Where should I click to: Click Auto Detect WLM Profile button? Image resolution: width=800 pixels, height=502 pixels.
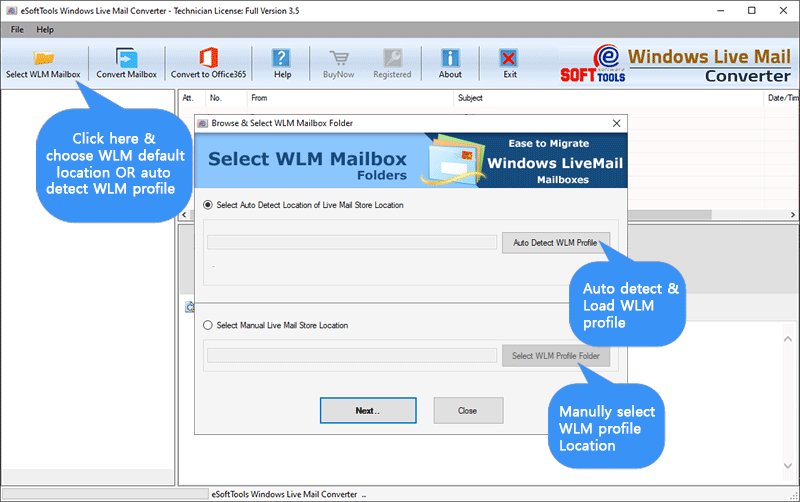[555, 243]
